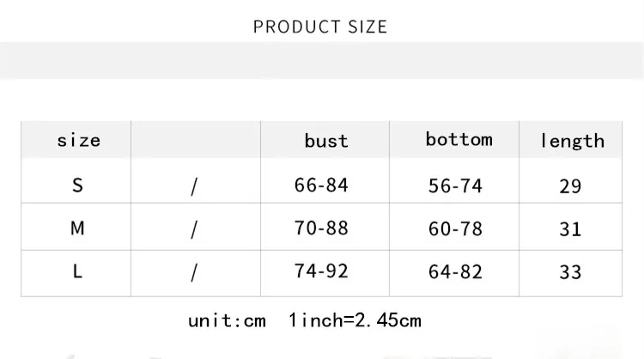Select bottom value 64-82

coord(455,272)
